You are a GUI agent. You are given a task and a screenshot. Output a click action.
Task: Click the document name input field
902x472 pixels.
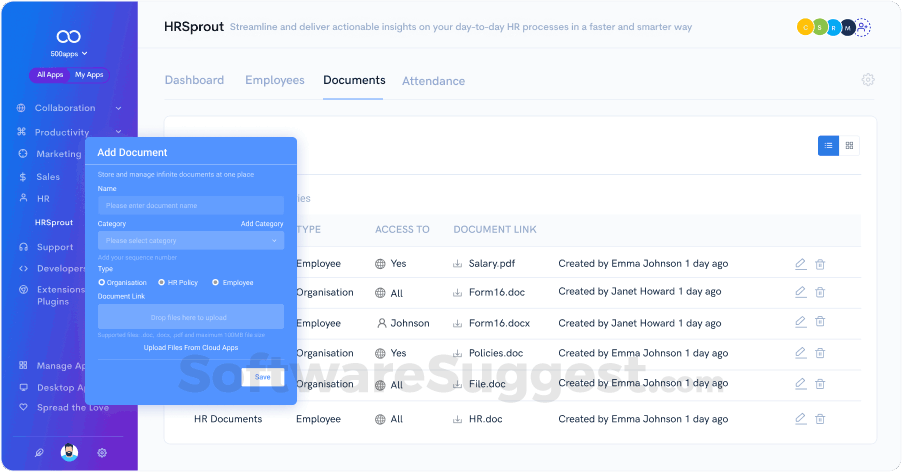pyautogui.click(x=190, y=205)
